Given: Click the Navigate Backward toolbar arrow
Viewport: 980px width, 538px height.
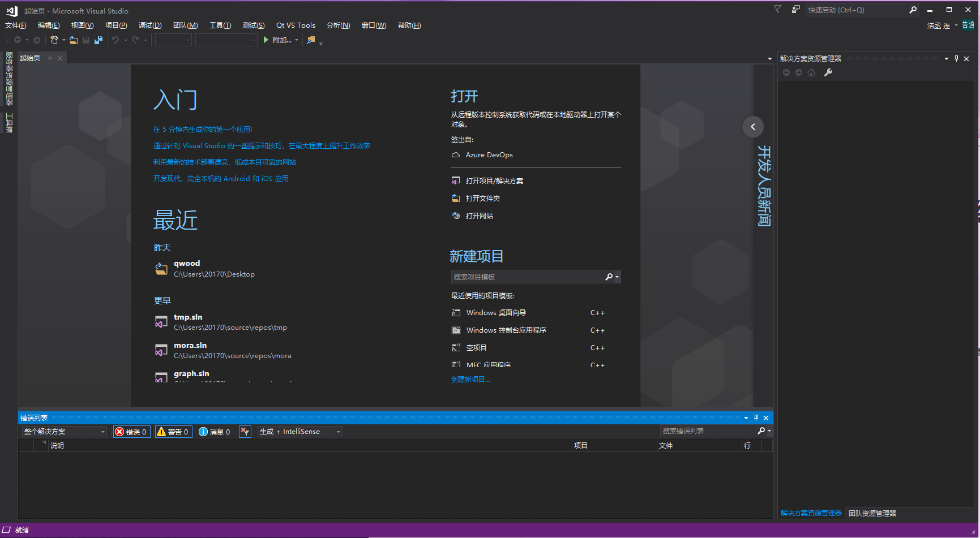Looking at the screenshot, I should [x=18, y=40].
